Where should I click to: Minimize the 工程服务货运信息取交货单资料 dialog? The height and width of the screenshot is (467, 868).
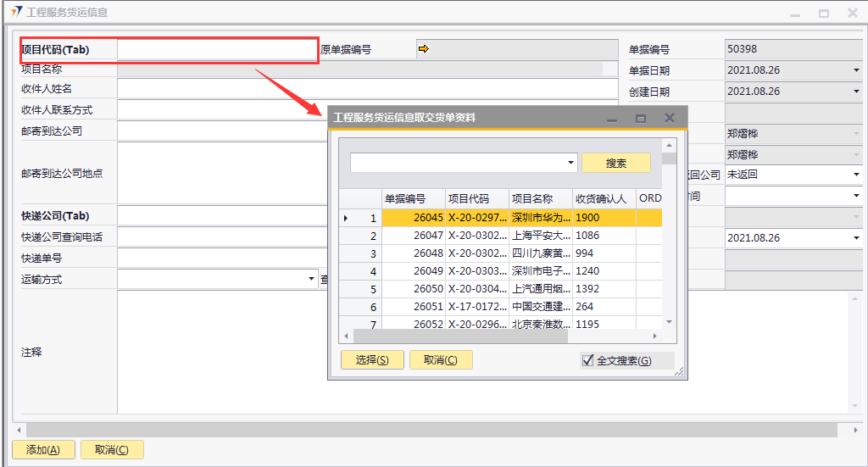(x=612, y=119)
